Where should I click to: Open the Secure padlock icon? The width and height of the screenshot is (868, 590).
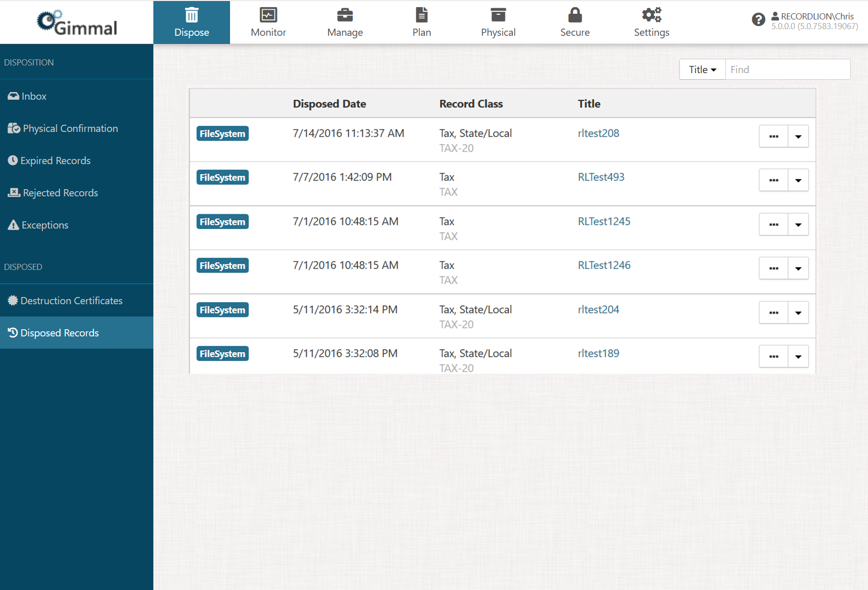pyautogui.click(x=575, y=15)
